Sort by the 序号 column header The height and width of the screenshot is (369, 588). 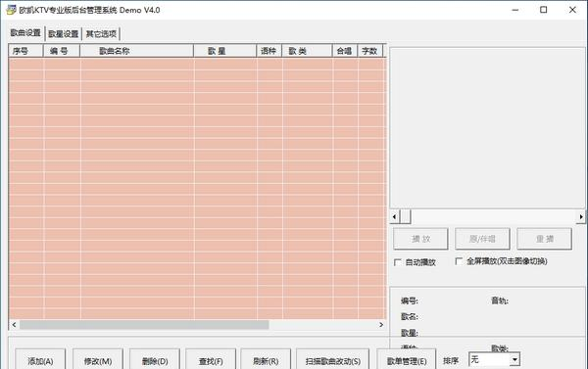[25, 51]
